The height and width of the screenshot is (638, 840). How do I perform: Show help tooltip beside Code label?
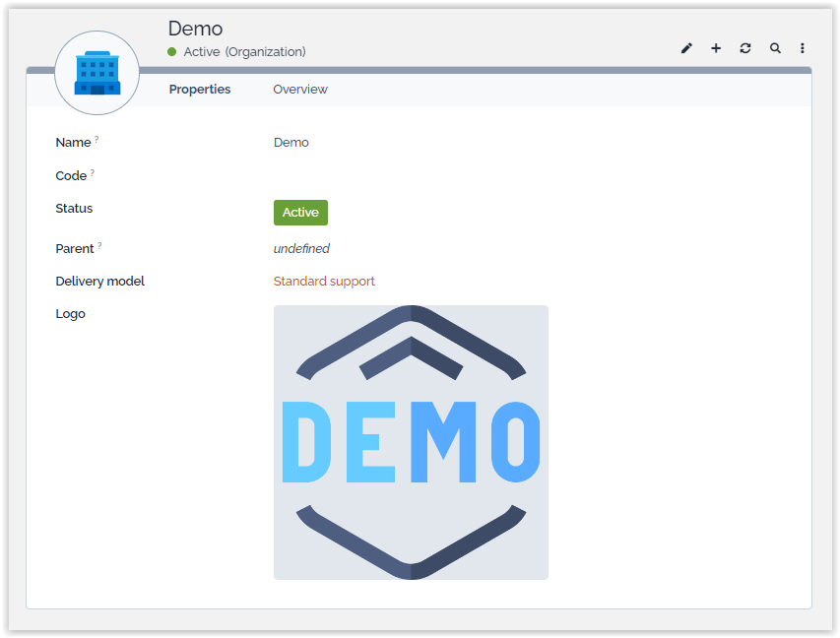click(93, 173)
